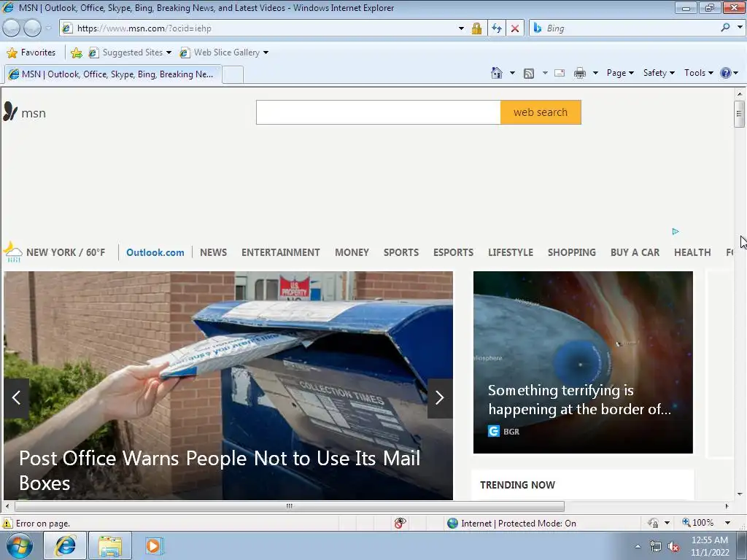Viewport: 747px width, 560px height.
Task: Click the privacy report eye icon in status bar
Action: (400, 524)
